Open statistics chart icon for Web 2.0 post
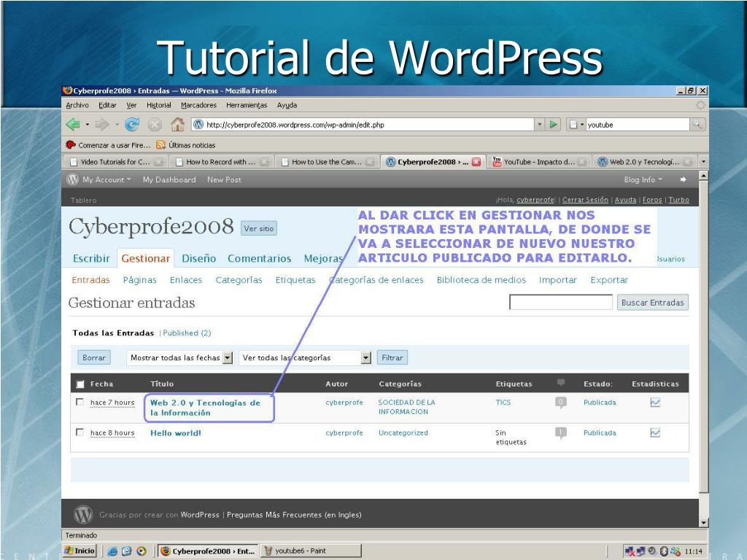The width and height of the screenshot is (747, 560). click(x=655, y=402)
